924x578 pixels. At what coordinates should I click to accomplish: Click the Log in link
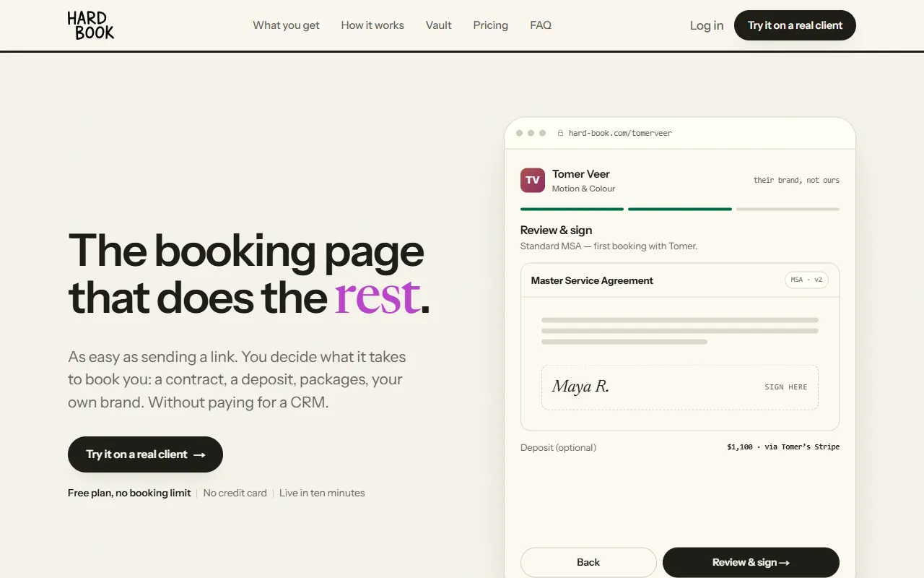pos(707,25)
